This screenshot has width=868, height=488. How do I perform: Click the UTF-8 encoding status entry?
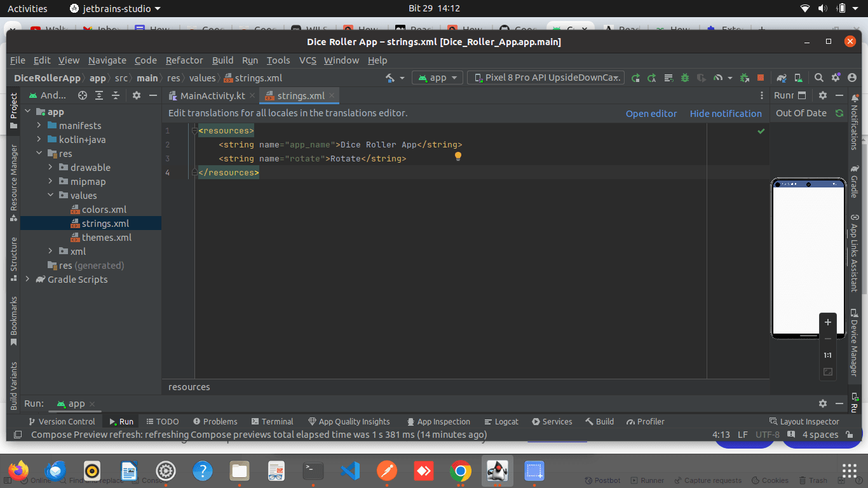[767, 435]
